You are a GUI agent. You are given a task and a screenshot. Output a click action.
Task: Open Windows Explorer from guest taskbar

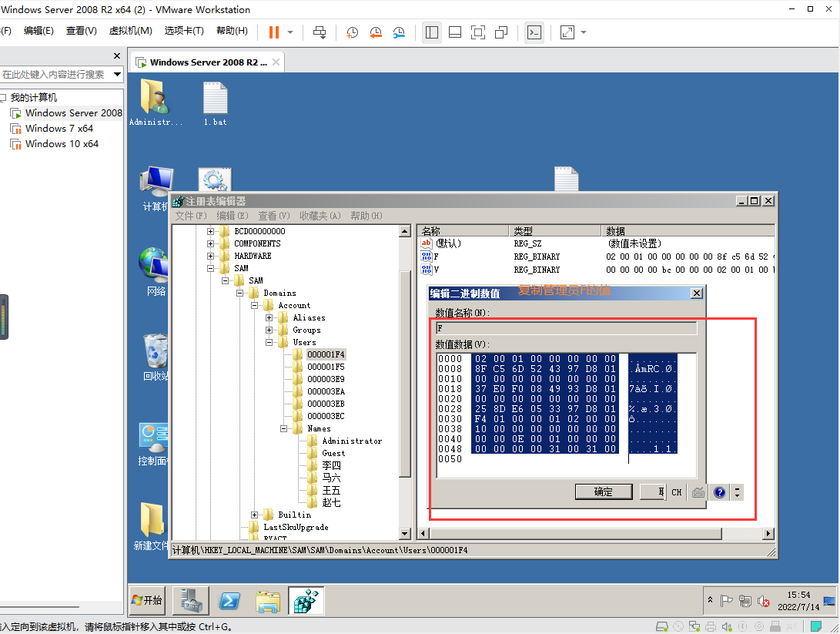click(268, 600)
